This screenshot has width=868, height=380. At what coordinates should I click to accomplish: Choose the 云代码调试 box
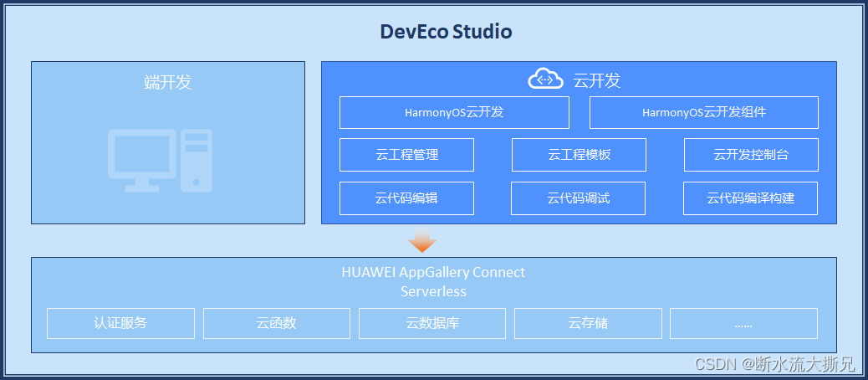pos(579,198)
